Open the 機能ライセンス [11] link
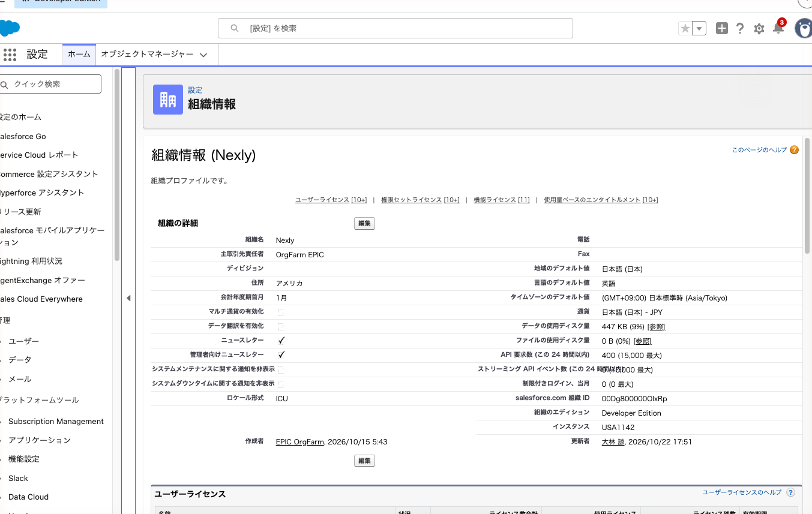 (x=502, y=200)
